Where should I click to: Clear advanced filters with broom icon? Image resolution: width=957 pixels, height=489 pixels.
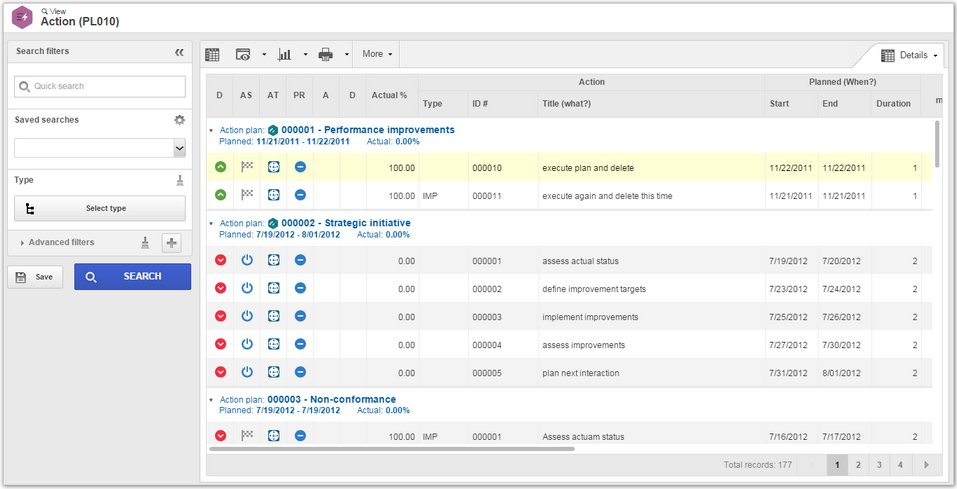pyautogui.click(x=145, y=242)
